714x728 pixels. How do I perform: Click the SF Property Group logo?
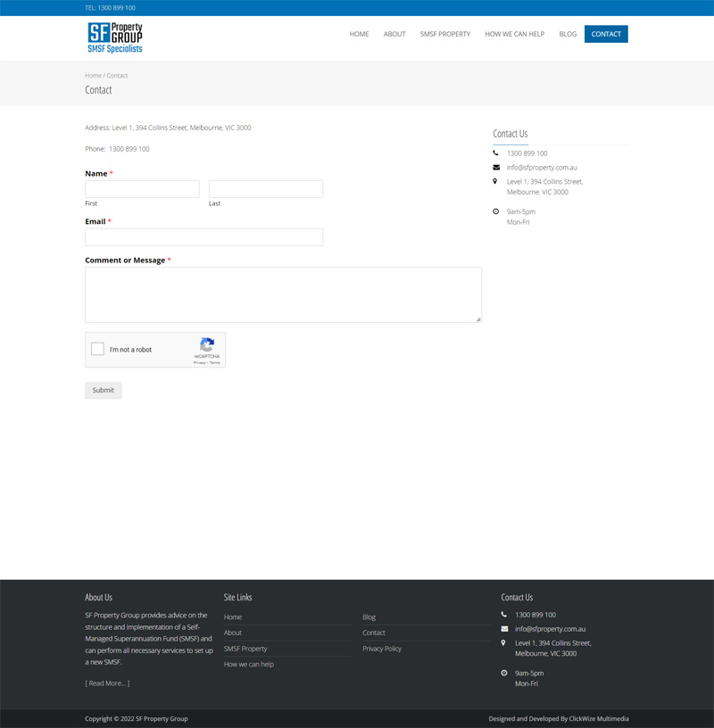click(115, 37)
